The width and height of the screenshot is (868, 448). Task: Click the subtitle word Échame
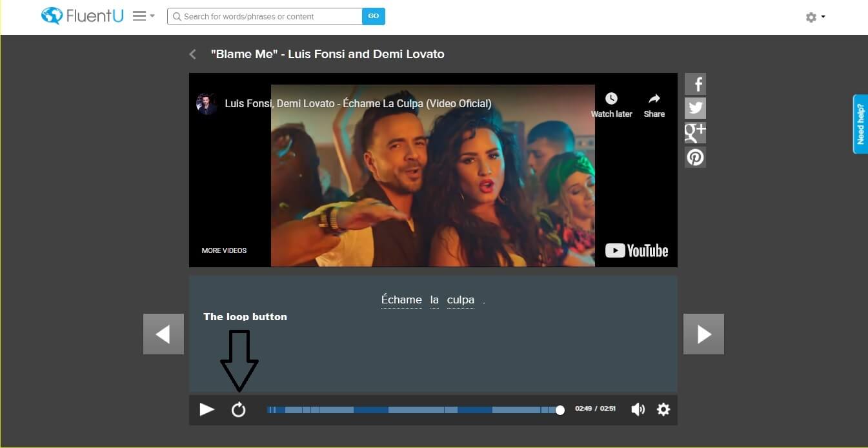[x=401, y=300]
